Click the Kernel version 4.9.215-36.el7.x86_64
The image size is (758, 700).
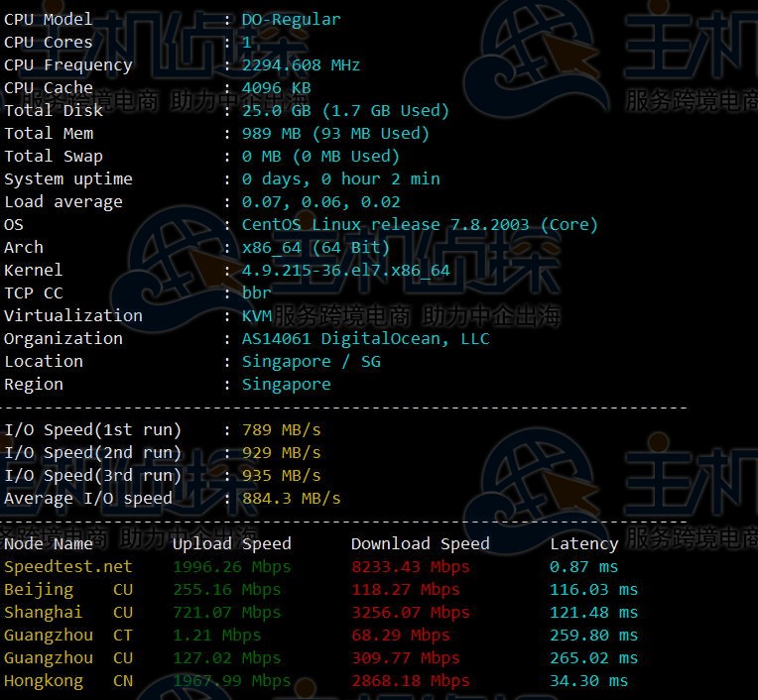pos(345,271)
